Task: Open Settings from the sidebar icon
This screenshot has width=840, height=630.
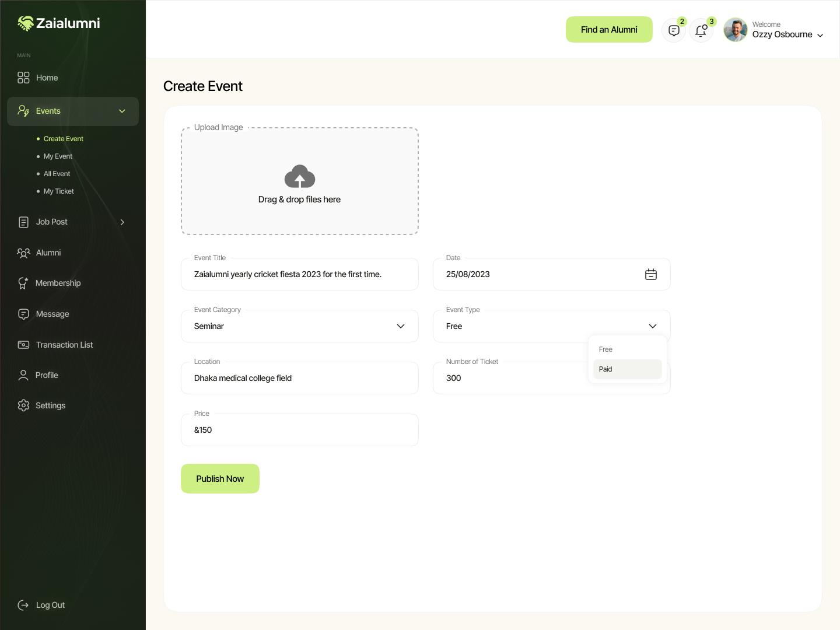Action: (23, 405)
